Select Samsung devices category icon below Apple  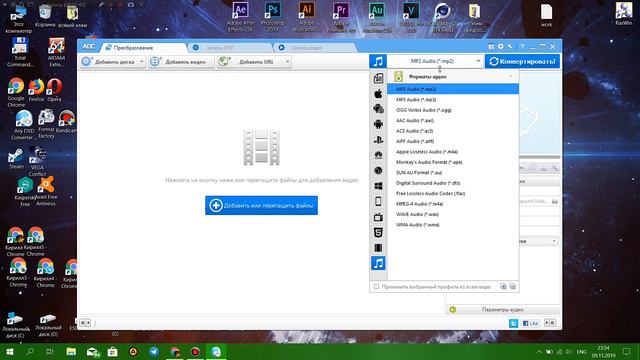pos(378,109)
